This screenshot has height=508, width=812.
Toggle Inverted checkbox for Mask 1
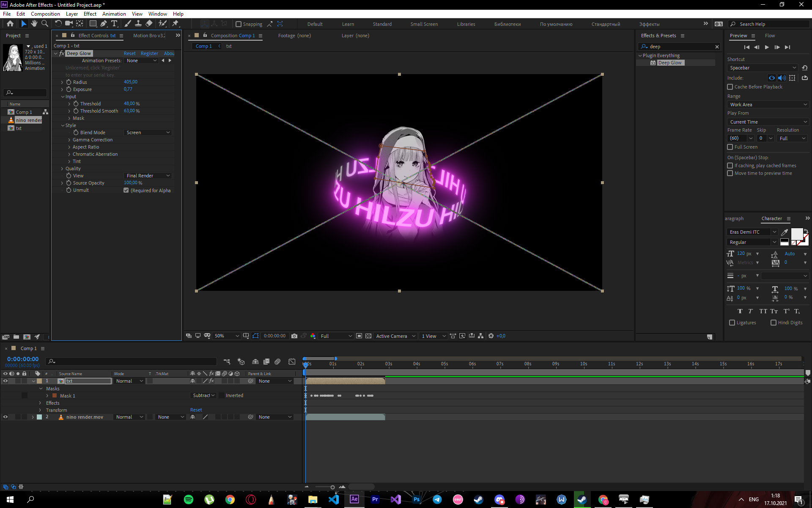[221, 395]
